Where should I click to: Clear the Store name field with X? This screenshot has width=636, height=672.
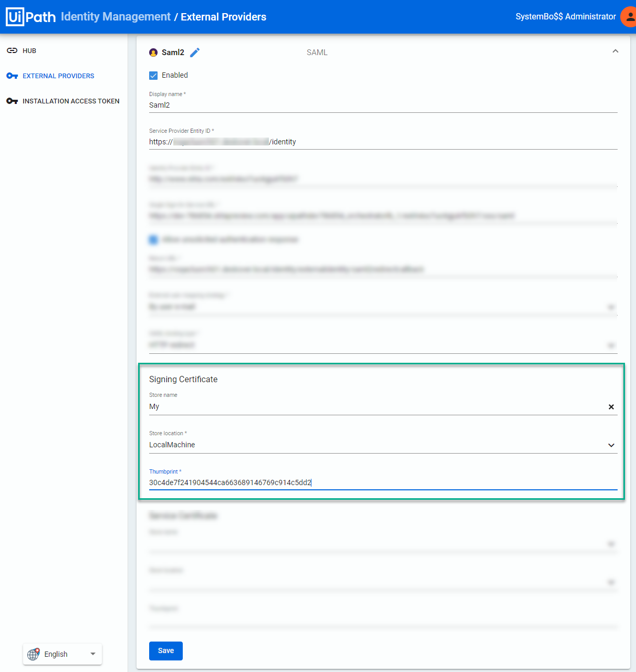coord(611,407)
